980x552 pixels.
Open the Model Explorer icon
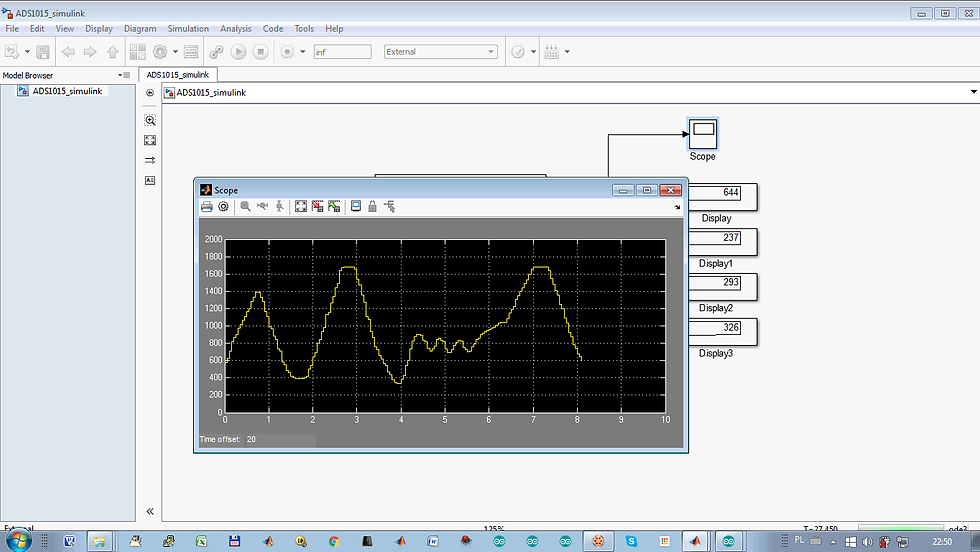(x=191, y=52)
